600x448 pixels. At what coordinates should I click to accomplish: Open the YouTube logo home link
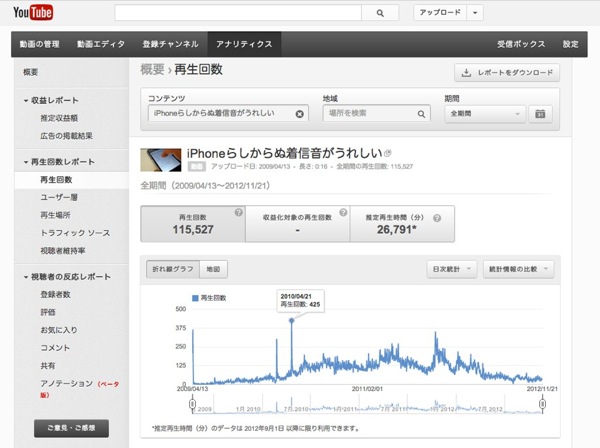click(33, 12)
